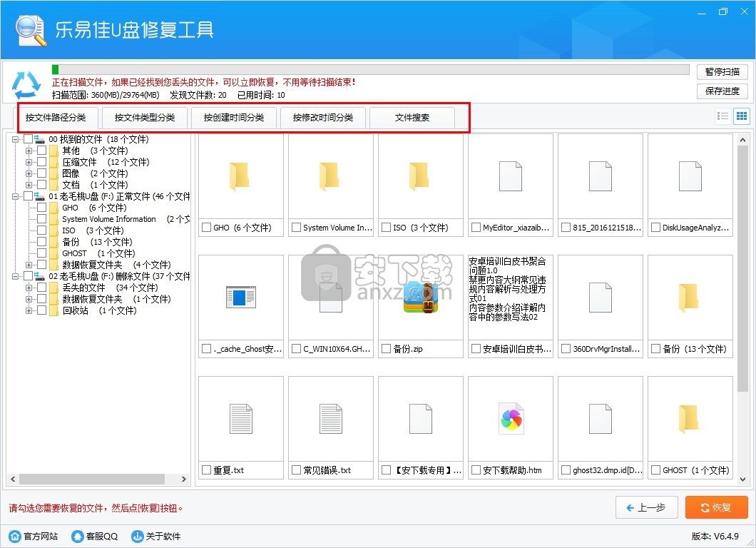The height and width of the screenshot is (548, 756).
Task: Click the 客服QQ icon
Action: (77, 536)
